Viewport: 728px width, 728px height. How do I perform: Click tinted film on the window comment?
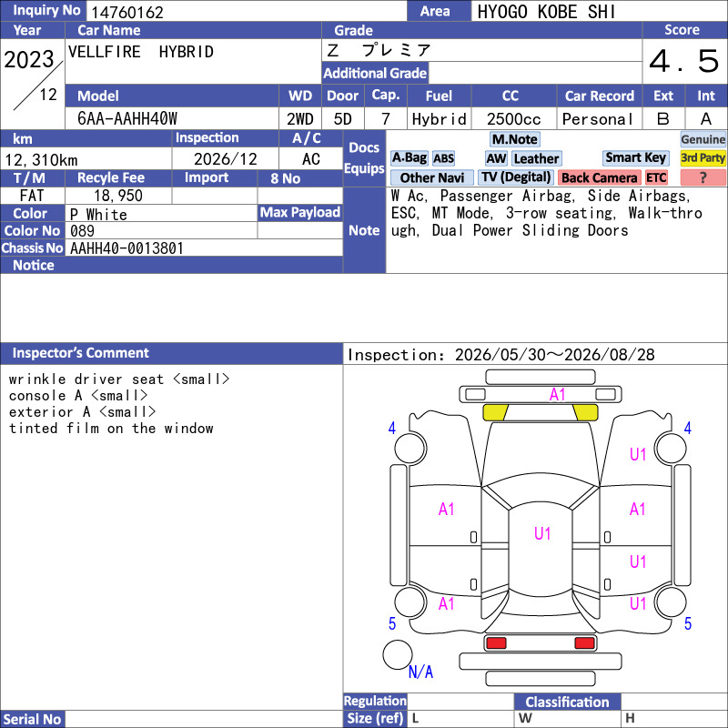click(x=111, y=428)
